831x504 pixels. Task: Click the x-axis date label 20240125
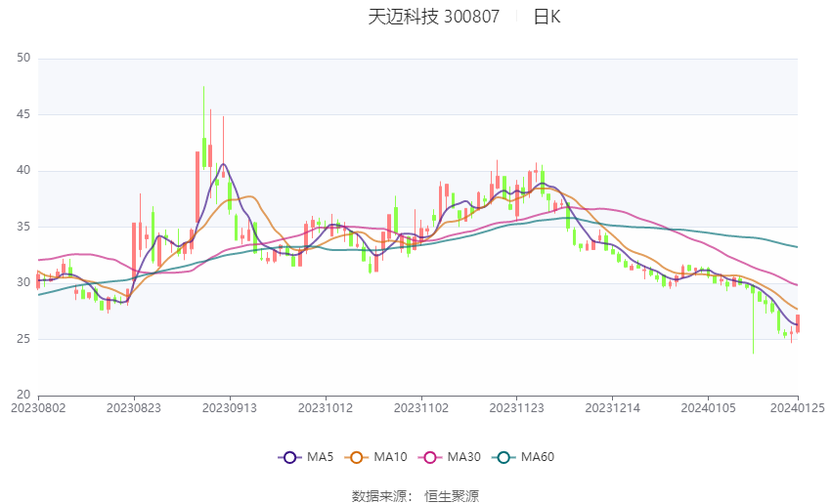[798, 408]
